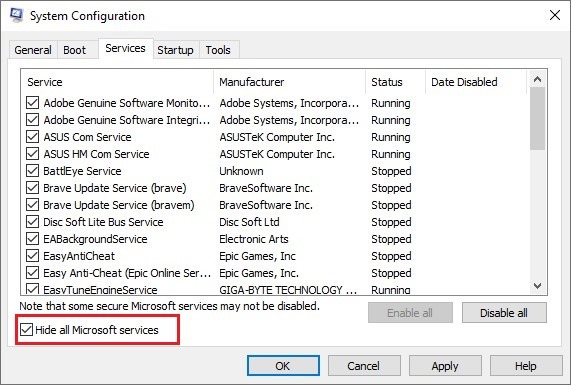The height and width of the screenshot is (385, 571).
Task: Confirm with the OK button
Action: [283, 366]
